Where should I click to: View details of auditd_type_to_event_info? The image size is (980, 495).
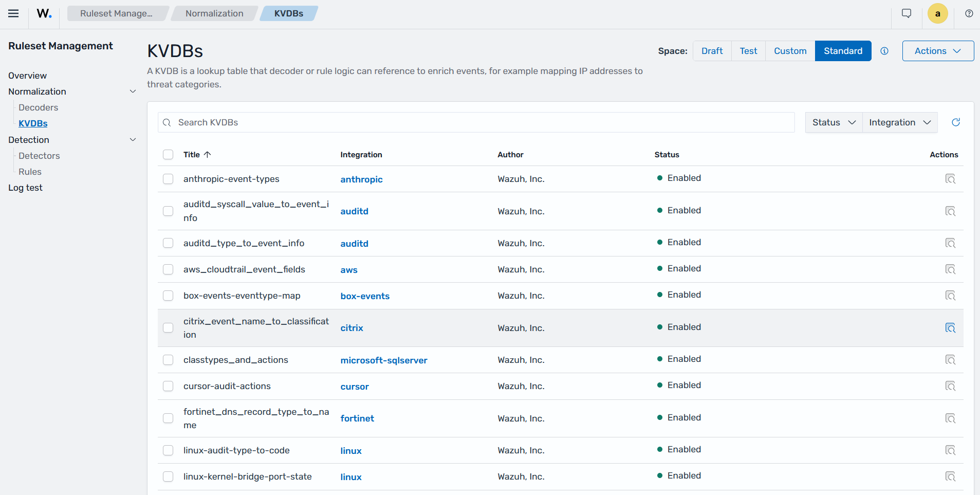(950, 243)
